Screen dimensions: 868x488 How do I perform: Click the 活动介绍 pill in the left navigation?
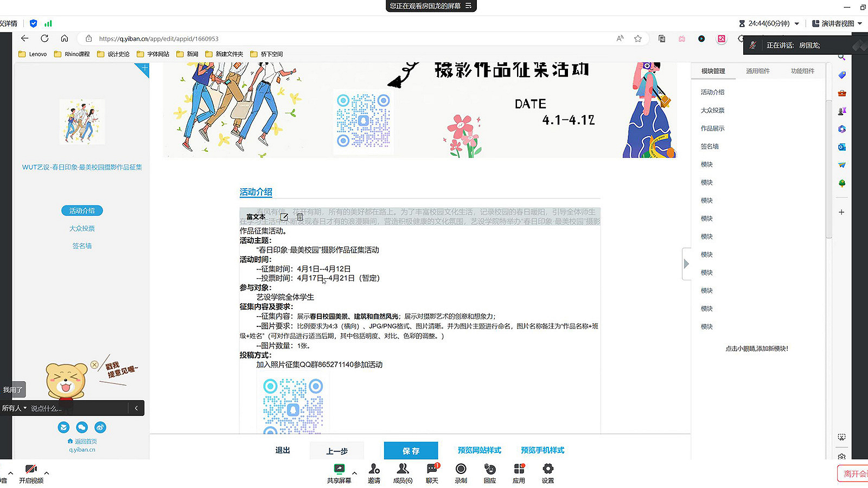pos(82,210)
